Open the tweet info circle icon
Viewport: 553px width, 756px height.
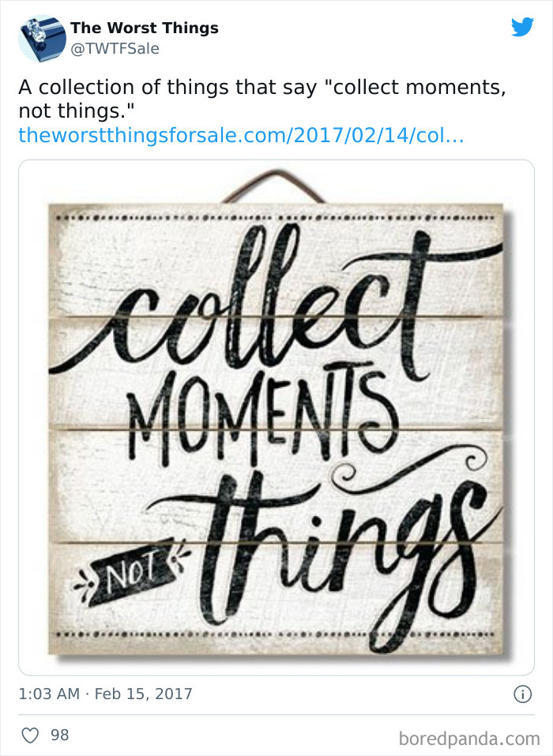(x=522, y=694)
